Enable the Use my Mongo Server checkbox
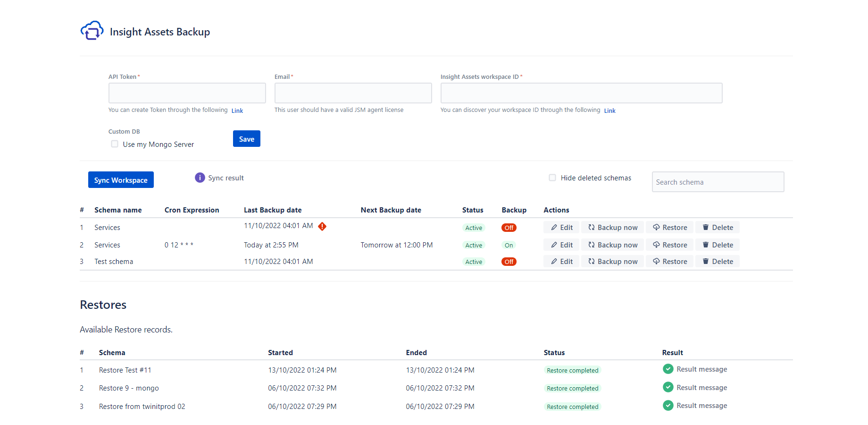Screen dimensions: 868x425 (115, 144)
